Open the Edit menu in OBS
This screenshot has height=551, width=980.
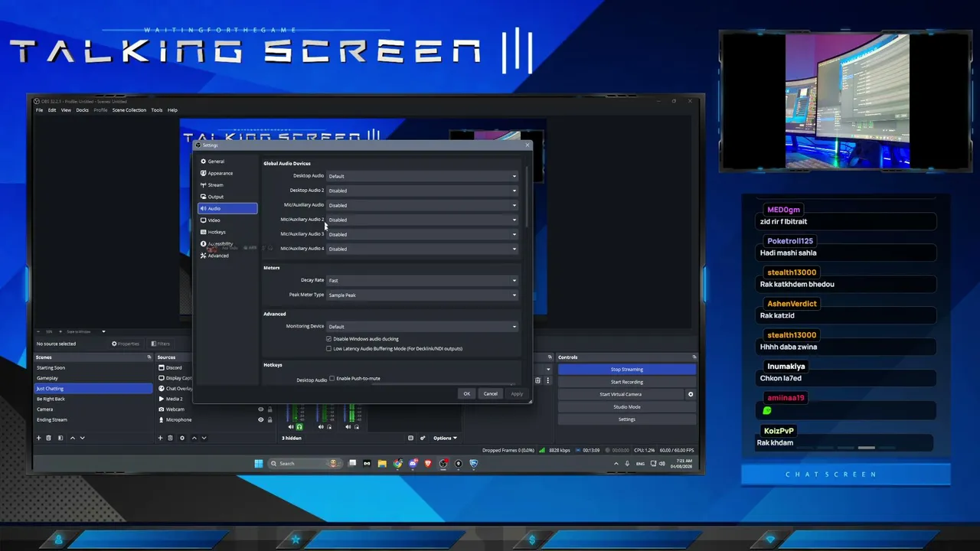tap(52, 110)
